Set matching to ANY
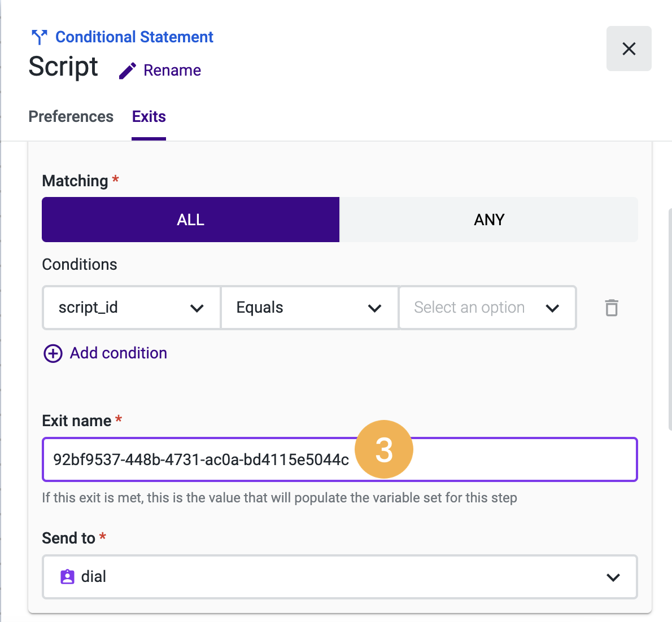This screenshot has height=622, width=672. (x=488, y=220)
